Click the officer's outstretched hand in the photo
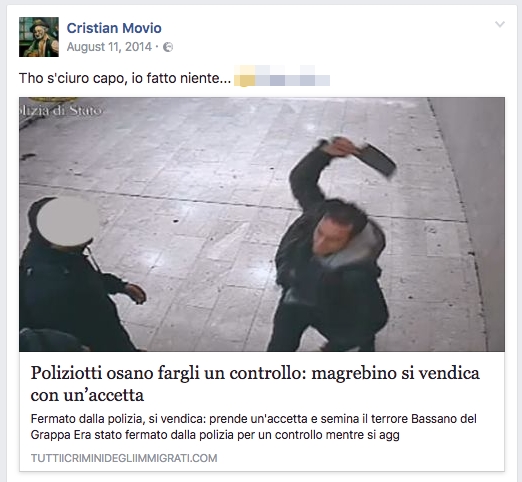522x482 pixels. pos(135,293)
